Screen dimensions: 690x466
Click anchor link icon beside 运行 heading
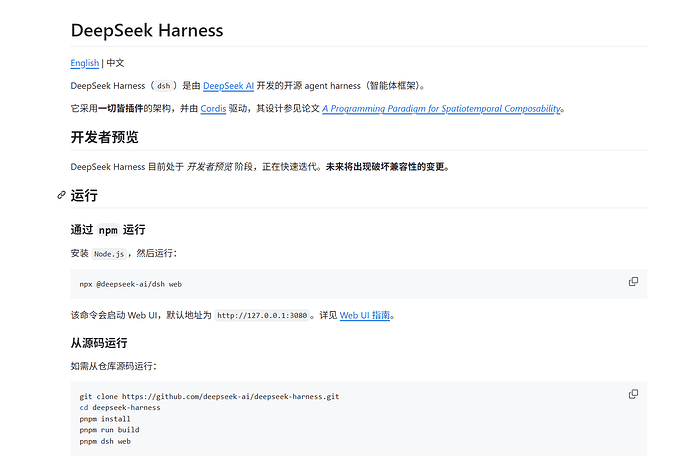pos(62,195)
